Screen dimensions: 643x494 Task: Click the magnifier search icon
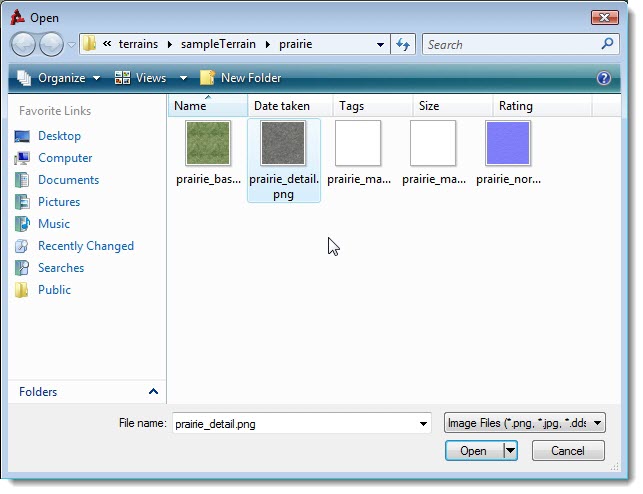point(607,43)
